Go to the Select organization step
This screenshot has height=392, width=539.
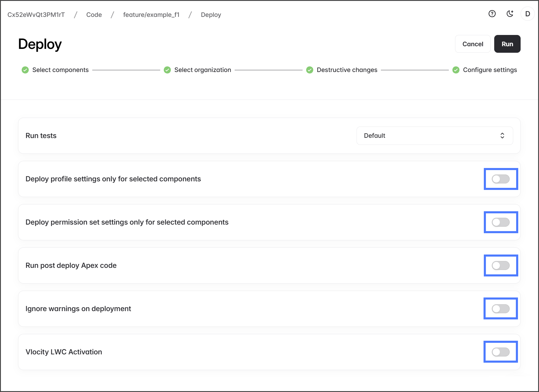[x=203, y=70]
